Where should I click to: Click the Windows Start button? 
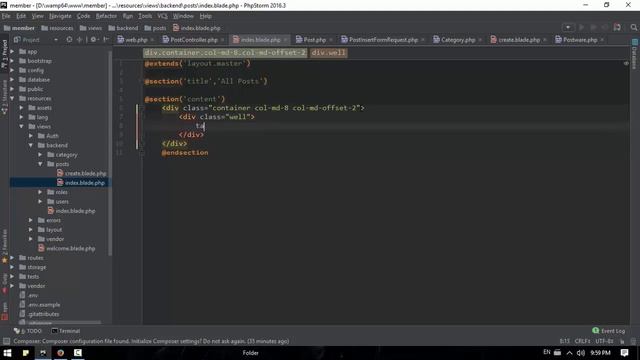point(7,353)
